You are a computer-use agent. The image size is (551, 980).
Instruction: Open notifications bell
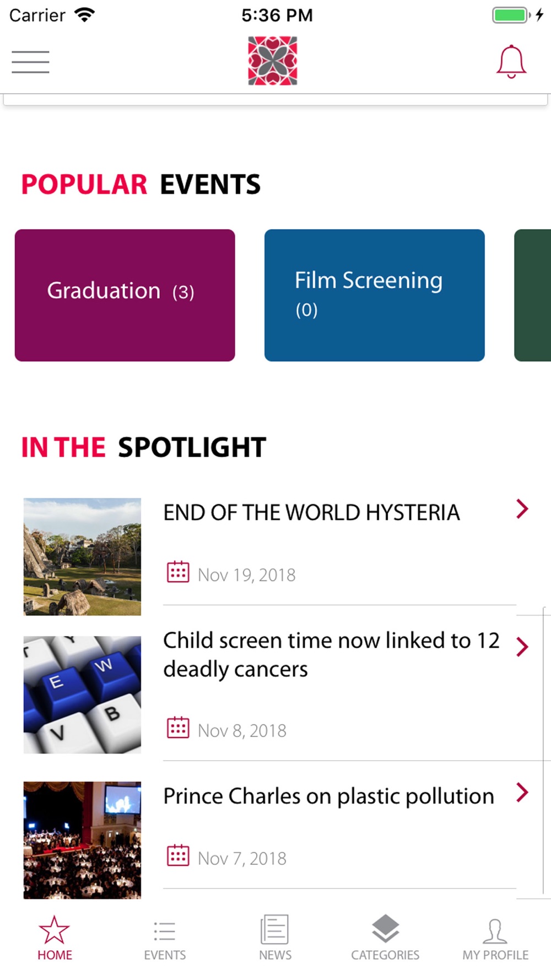click(511, 61)
